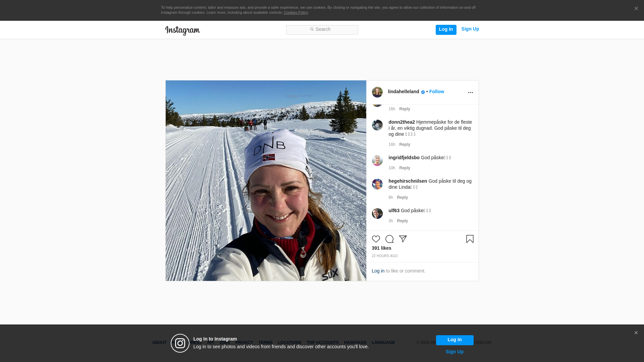
Task: Open the LANGUAGE footer selector
Action: (383, 343)
